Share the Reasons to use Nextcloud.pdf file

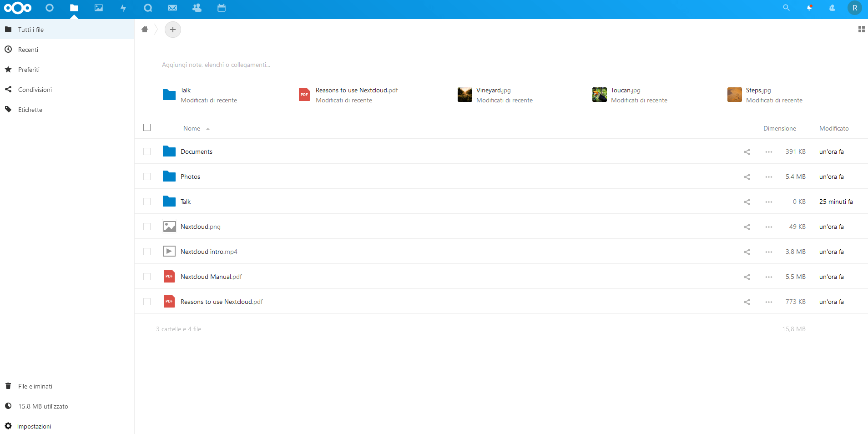tap(747, 302)
